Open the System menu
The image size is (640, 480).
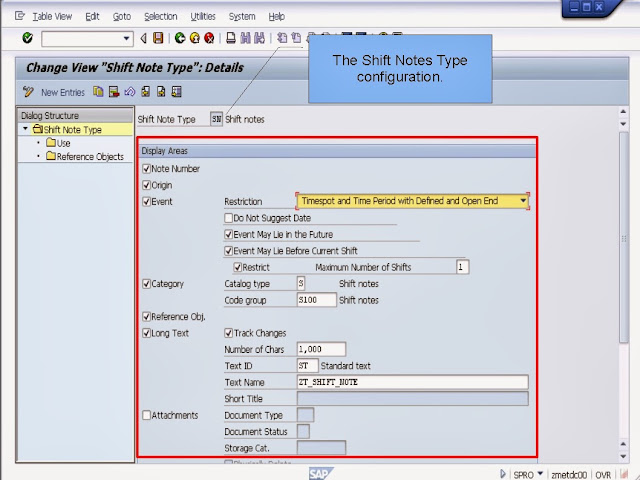point(242,16)
